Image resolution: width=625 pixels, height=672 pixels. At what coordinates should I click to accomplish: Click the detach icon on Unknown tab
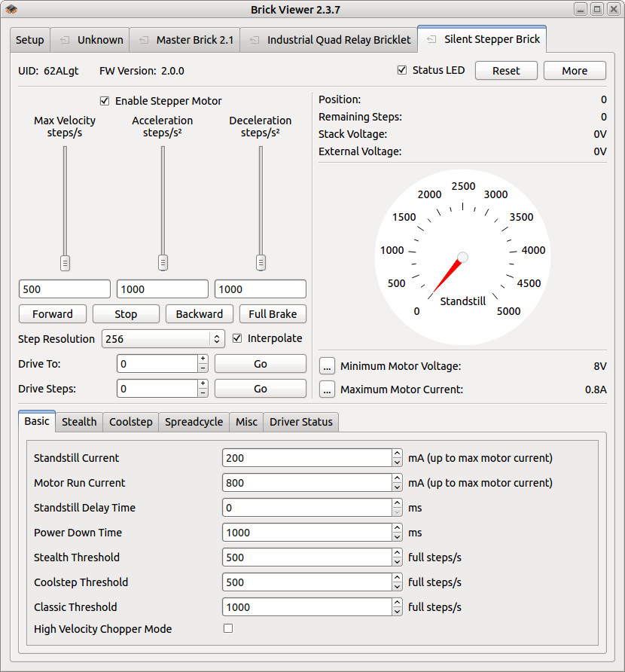pyautogui.click(x=65, y=40)
